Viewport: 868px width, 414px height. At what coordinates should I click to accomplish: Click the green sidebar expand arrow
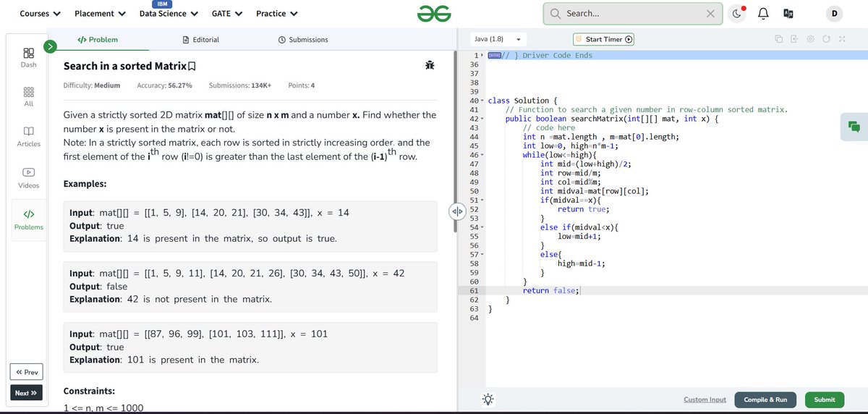(x=50, y=46)
